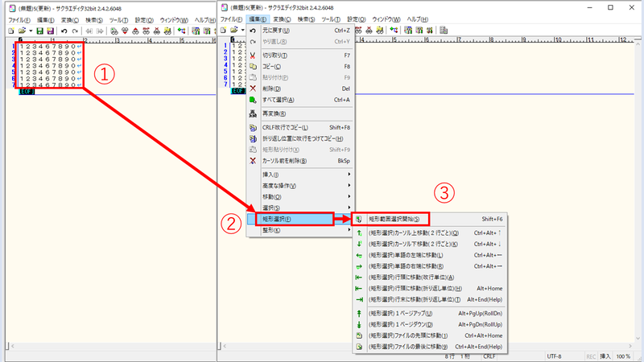The width and height of the screenshot is (644, 362).
Task: Choose (矩形選択)カーソル下移動(2行ごと)(K)
Action: (430, 245)
